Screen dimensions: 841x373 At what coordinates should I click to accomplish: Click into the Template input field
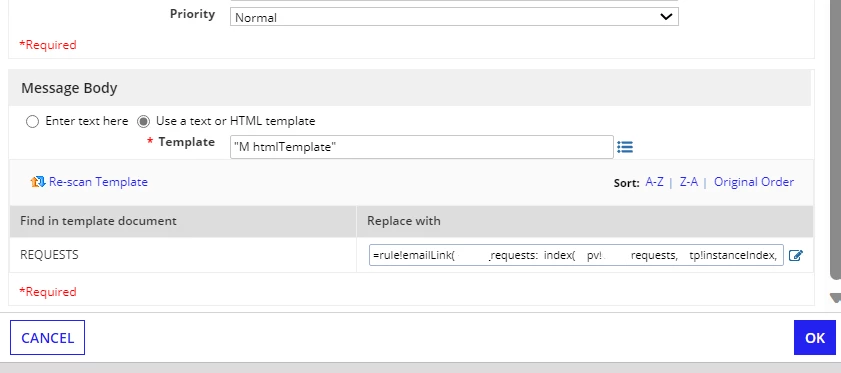tap(422, 147)
